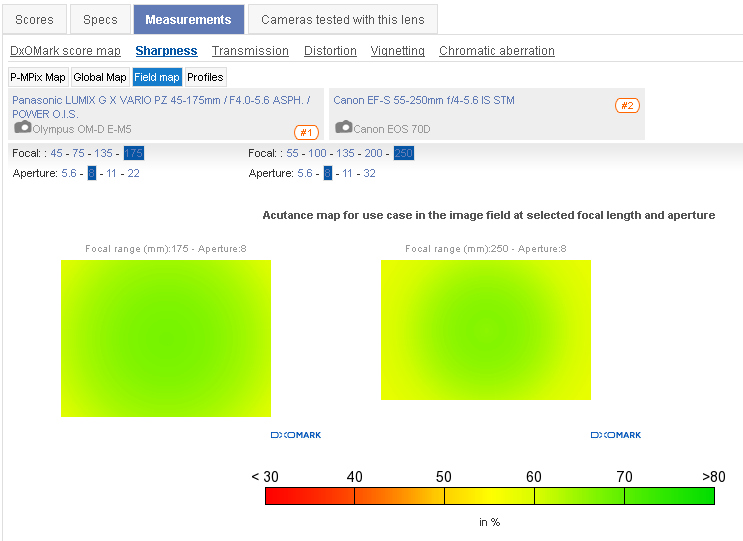Viewport: 743px width, 541px height.
Task: Open the Scores tab
Action: point(35,20)
